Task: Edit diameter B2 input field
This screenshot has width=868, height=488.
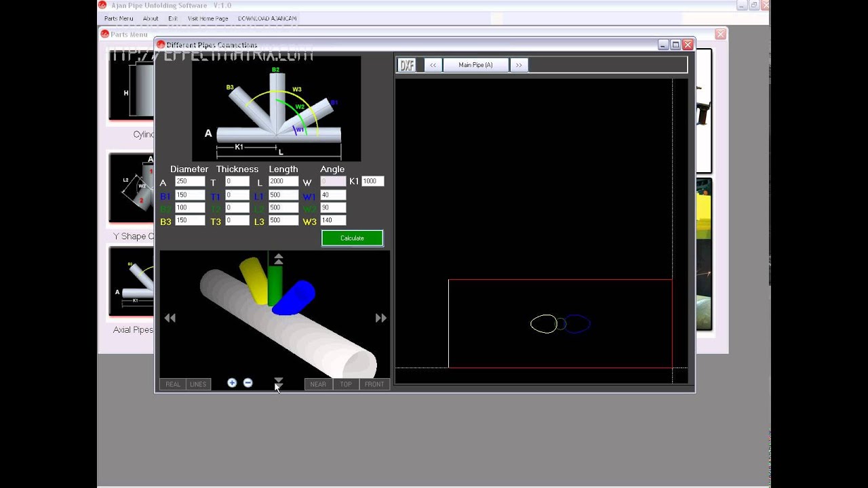Action: 190,207
